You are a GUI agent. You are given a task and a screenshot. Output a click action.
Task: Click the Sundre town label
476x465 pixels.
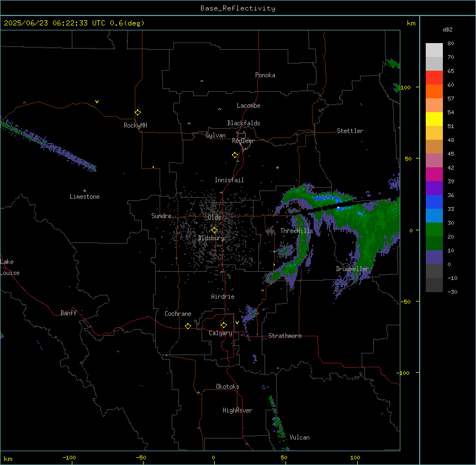(x=161, y=216)
